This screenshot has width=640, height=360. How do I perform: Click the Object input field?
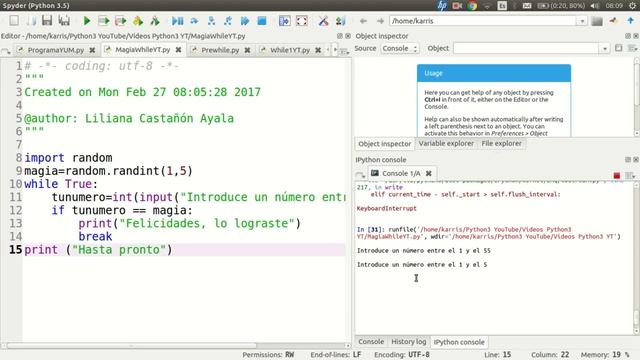(x=526, y=48)
